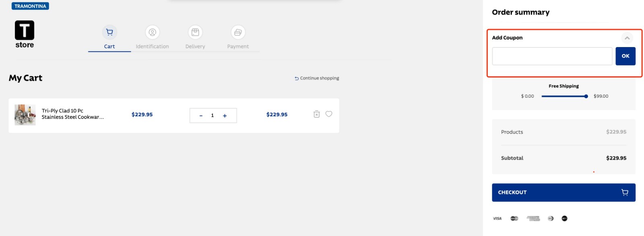Image resolution: width=644 pixels, height=236 pixels.
Task: Apply coupon with OK button
Action: tap(625, 56)
